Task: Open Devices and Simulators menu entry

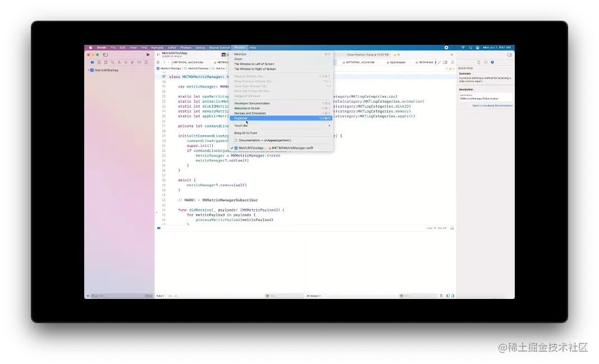Action: pos(281,113)
